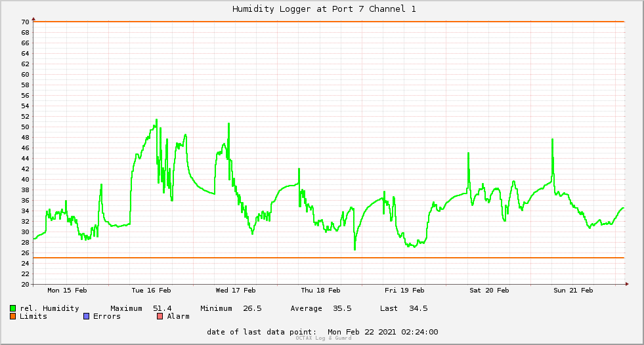Image resolution: width=644 pixels, height=345 pixels.
Task: Click the 'Tue 16 Feb' x-axis label
Action: (x=151, y=291)
